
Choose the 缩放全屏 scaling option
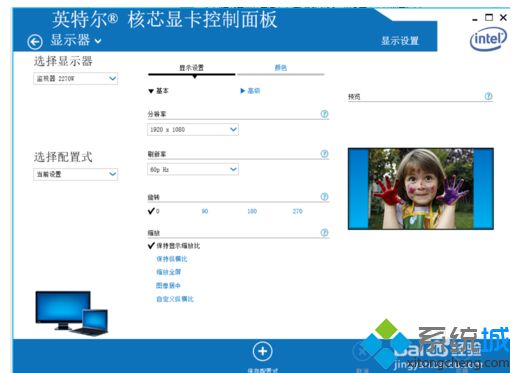point(169,272)
